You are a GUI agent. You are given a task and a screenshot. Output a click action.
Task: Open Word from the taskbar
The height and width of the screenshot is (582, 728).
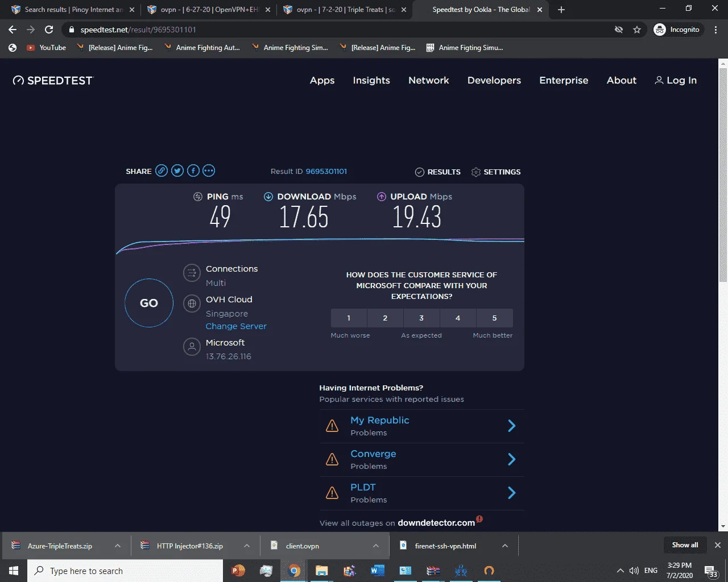[378, 571]
